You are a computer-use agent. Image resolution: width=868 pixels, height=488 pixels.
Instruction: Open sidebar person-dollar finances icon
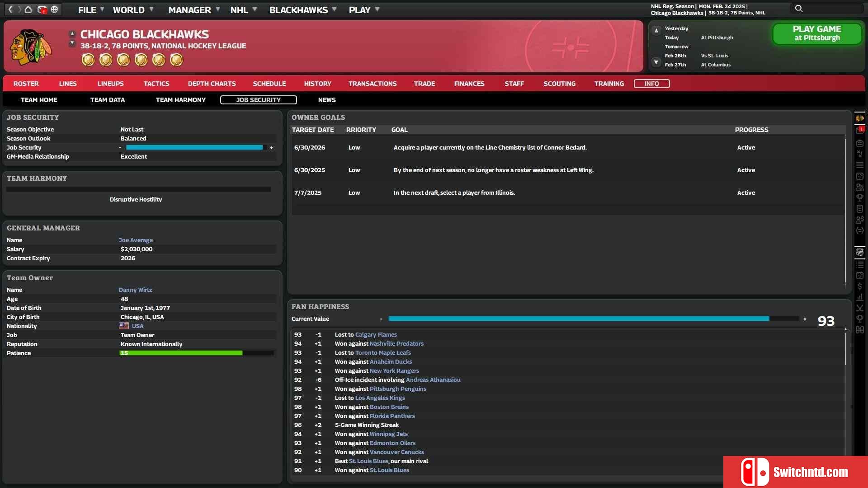coord(860,220)
